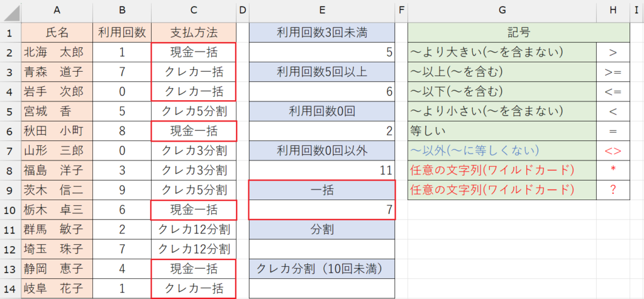644x299 pixels.
Task: Select cell 静岡 恵子
Action: [x=57, y=269]
